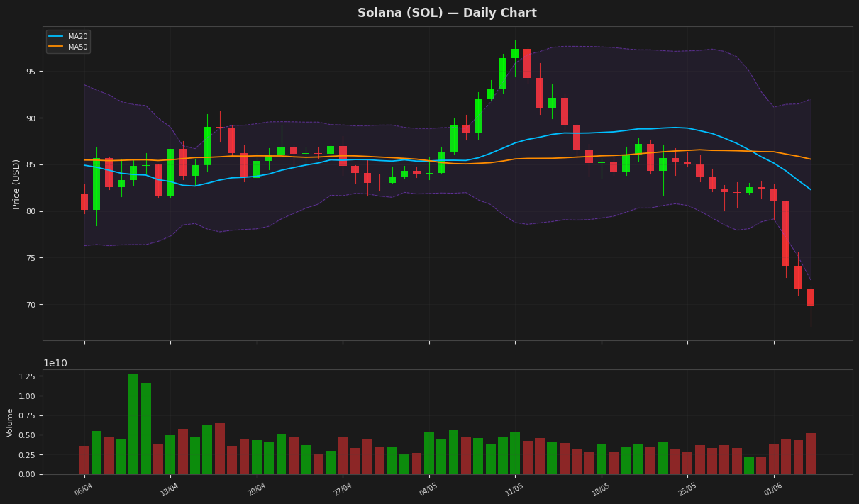Click the MA50 legend entry
The width and height of the screenshot is (859, 504).
pos(68,47)
